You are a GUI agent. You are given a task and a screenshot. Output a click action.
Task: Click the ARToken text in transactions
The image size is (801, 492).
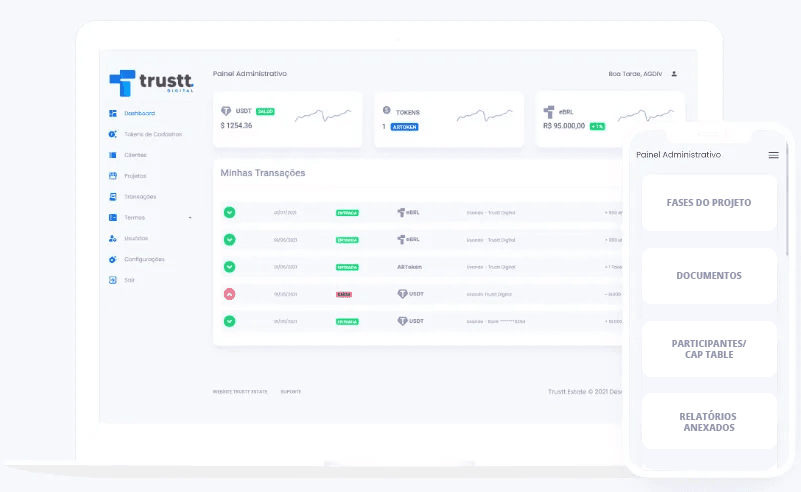tap(410, 267)
